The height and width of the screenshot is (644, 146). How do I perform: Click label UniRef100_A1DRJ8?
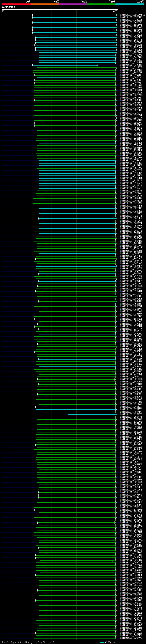point(131,180)
